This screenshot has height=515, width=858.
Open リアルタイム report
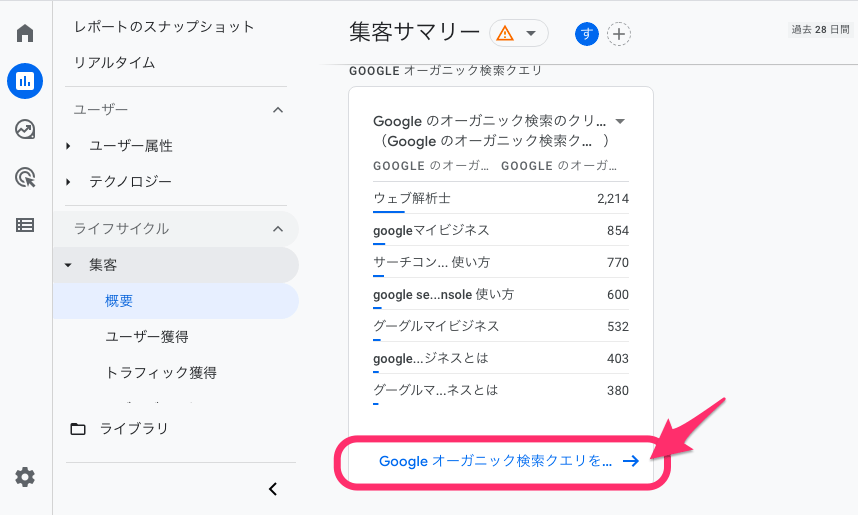(114, 63)
